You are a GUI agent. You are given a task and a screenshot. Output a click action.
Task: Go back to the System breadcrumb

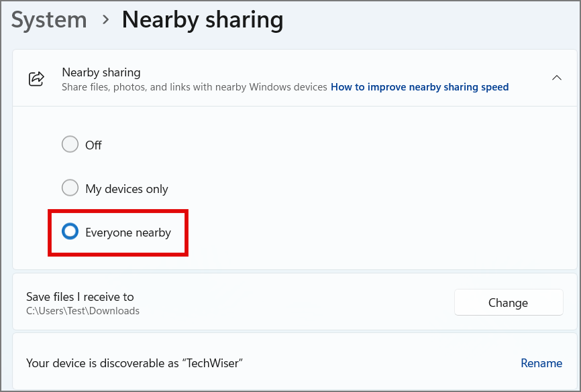[x=49, y=20]
